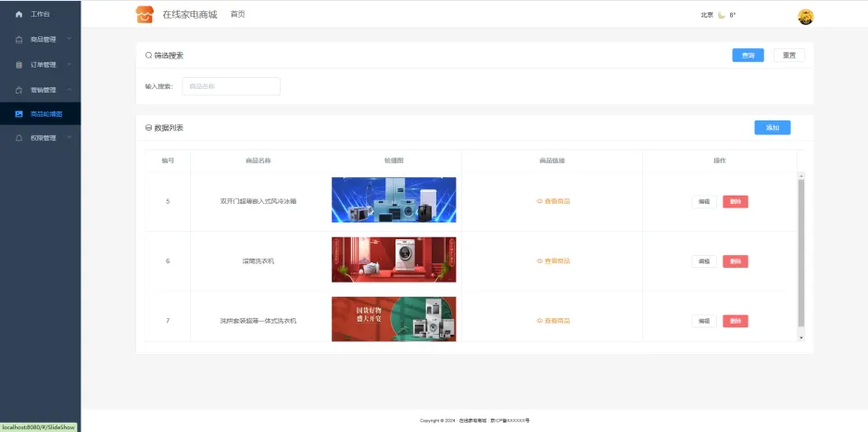Collapse the 营销管理 submenu arrow
The height and width of the screenshot is (432, 868).
tap(69, 89)
